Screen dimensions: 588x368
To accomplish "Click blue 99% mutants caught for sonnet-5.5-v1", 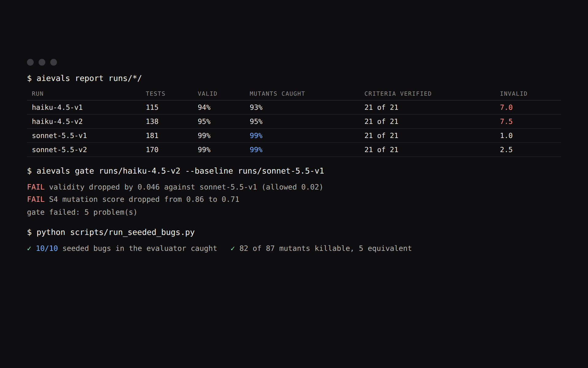I will tap(256, 136).
